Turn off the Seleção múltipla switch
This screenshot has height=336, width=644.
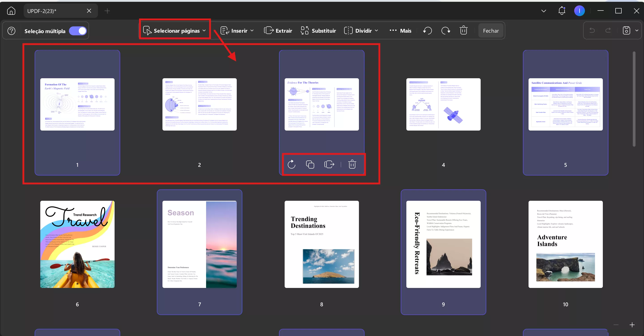pos(78,31)
